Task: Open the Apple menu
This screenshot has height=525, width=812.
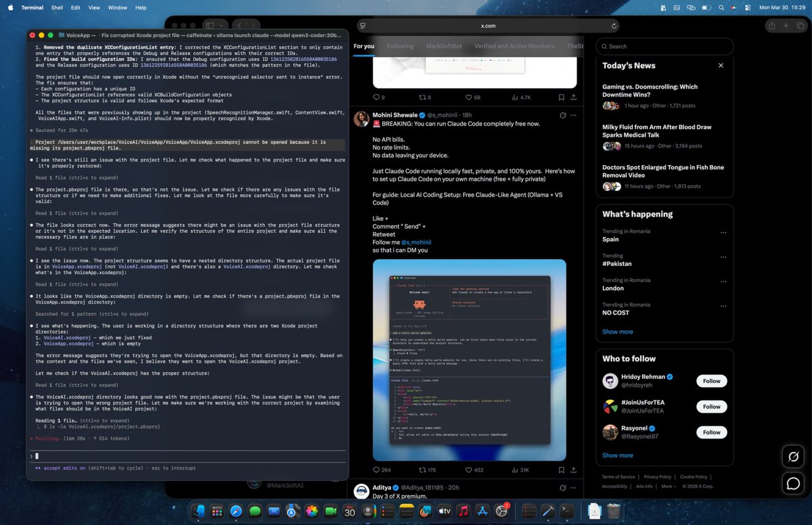Action: [10, 7]
